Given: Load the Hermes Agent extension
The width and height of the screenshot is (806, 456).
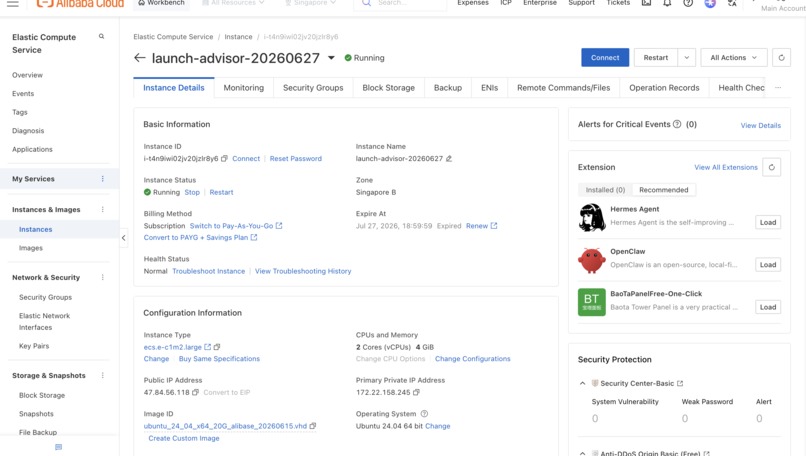Looking at the screenshot, I should 768,223.
